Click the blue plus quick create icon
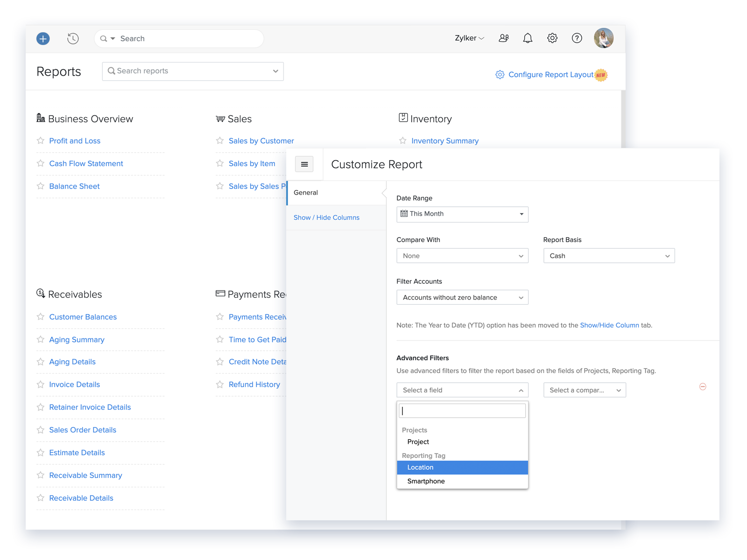747x560 pixels. (43, 39)
